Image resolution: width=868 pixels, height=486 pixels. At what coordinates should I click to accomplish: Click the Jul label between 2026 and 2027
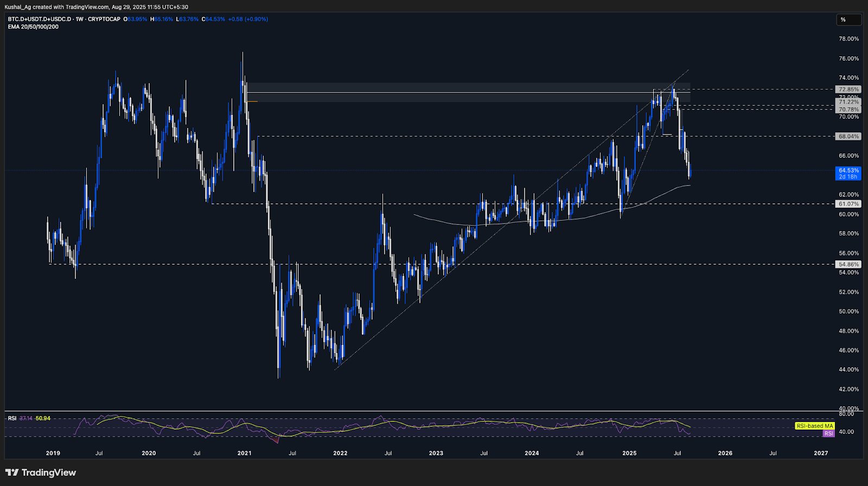pos(773,453)
